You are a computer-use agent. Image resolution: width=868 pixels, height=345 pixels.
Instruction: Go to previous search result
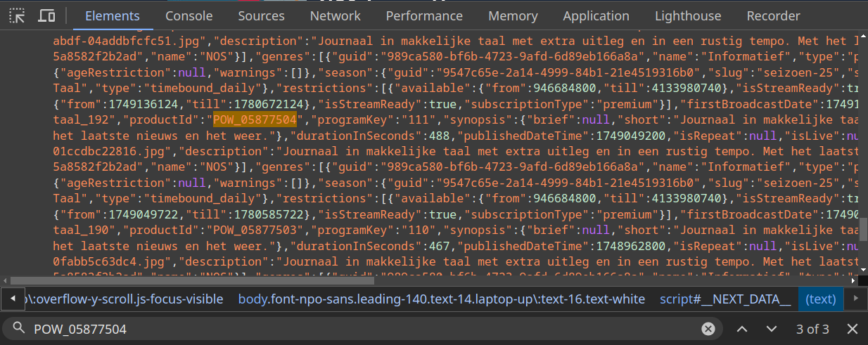pos(742,329)
